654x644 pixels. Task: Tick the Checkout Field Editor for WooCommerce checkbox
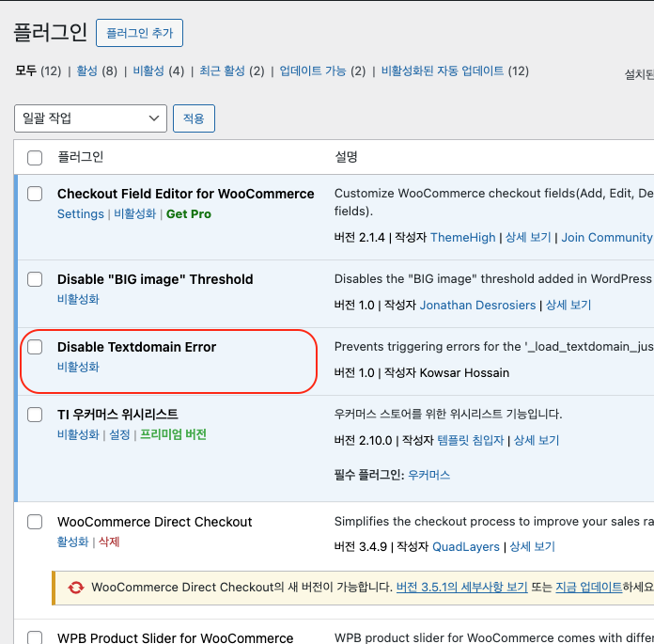(35, 194)
